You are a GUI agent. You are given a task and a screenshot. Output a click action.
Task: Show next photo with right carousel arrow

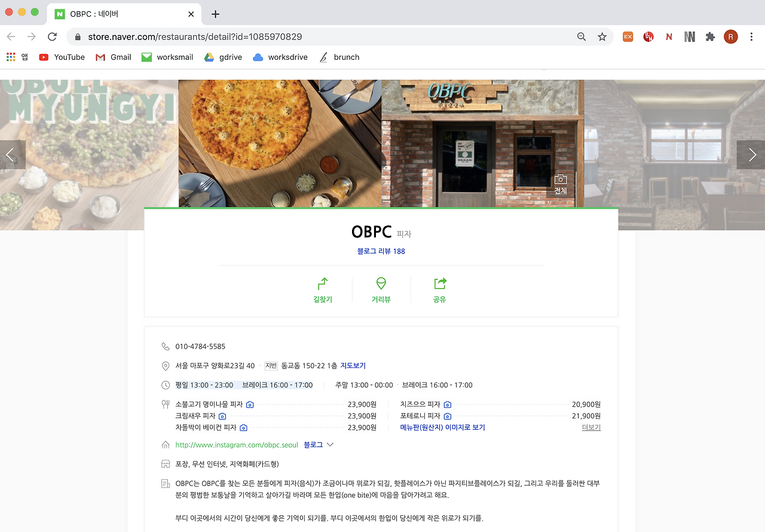tap(752, 155)
